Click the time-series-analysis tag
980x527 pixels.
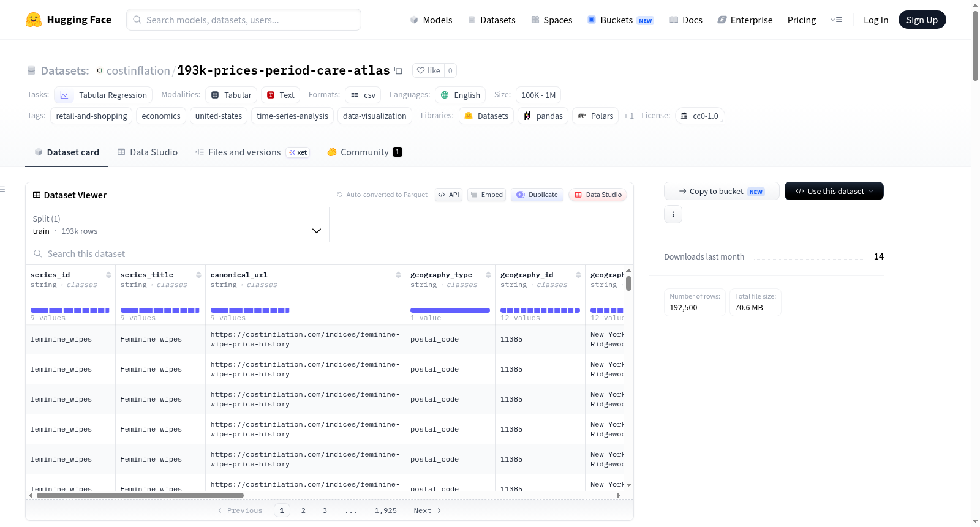click(292, 116)
